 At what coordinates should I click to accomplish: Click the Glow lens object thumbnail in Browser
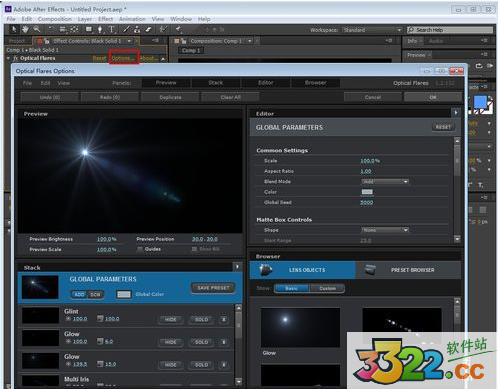point(300,327)
